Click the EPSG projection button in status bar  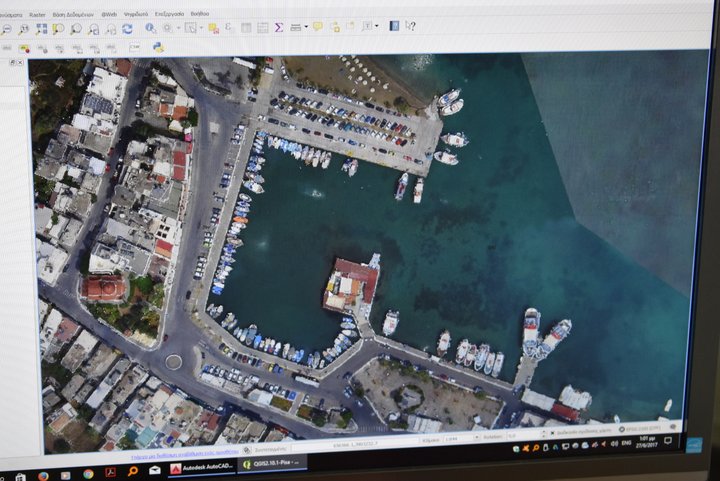(x=640, y=429)
